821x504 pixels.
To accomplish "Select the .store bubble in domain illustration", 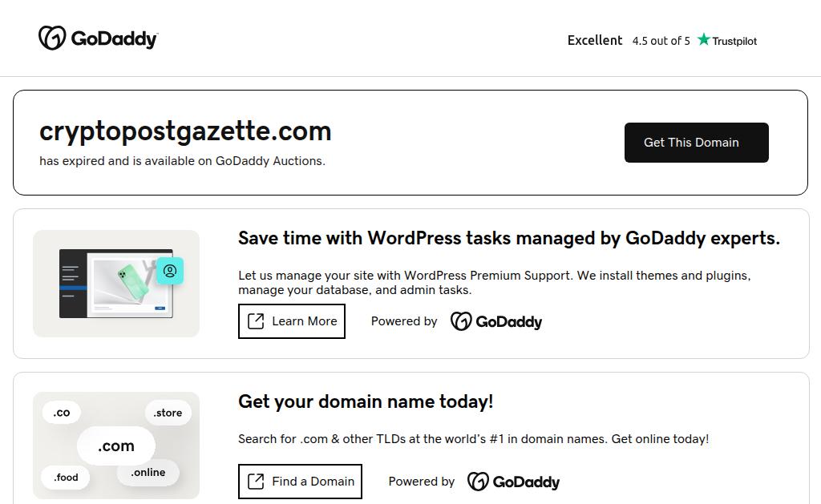I will pyautogui.click(x=168, y=413).
